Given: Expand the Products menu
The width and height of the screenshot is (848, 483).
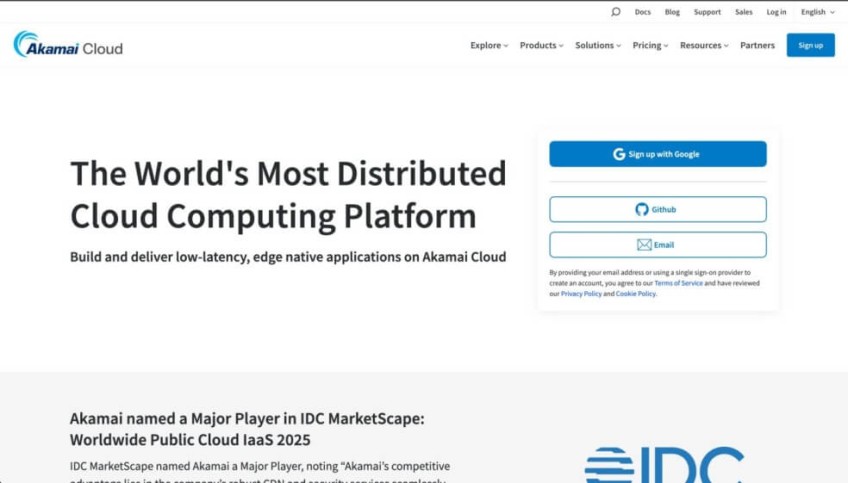Looking at the screenshot, I should coord(541,45).
